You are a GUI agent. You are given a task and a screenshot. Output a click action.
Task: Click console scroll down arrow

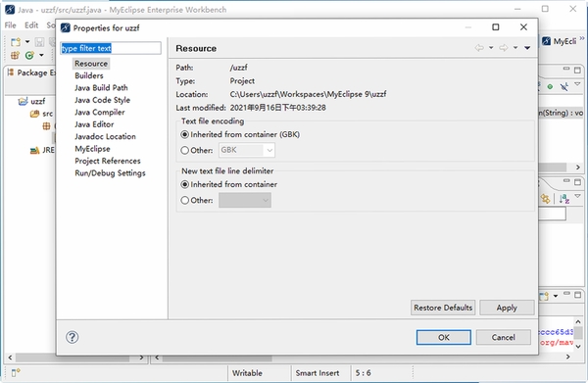pos(578,347)
